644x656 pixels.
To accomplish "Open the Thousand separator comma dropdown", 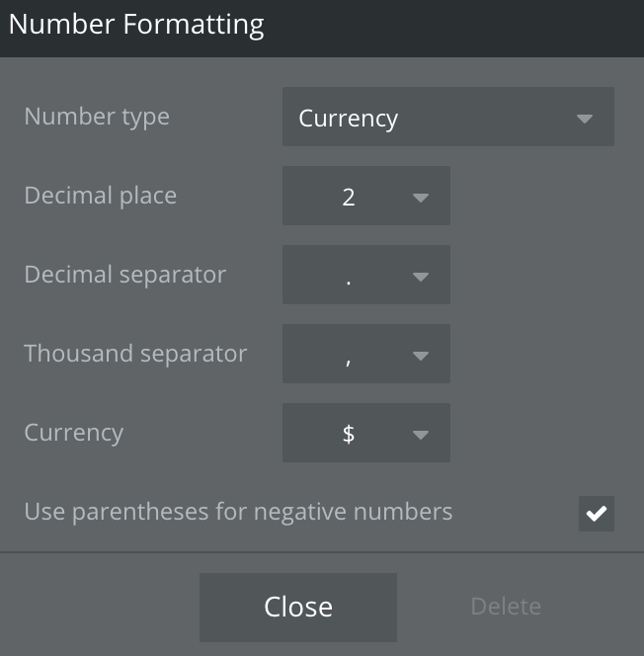I will [x=366, y=354].
